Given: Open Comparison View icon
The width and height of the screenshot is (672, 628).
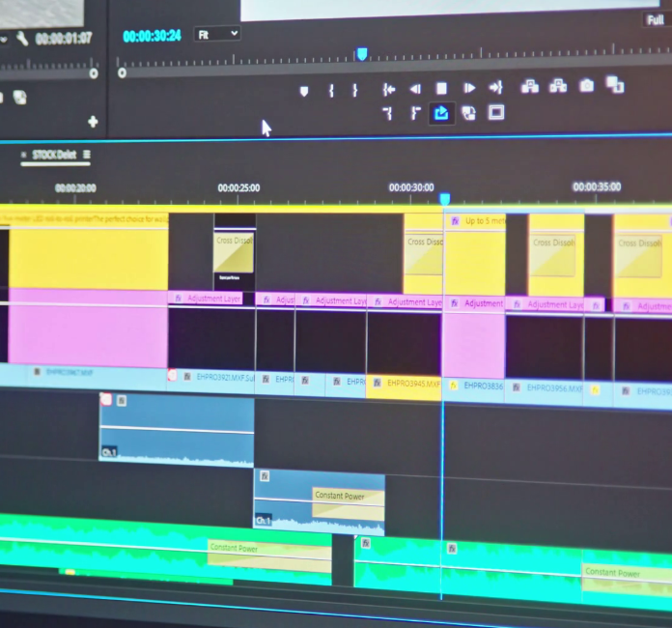Looking at the screenshot, I should coord(615,84).
